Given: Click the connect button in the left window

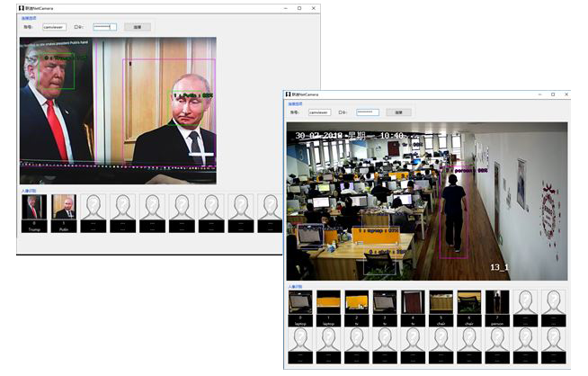Looking at the screenshot, I should [138, 27].
